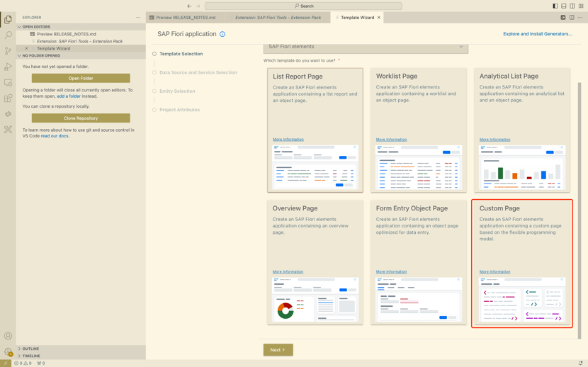Switch to the Template Wizard tab
Viewport: 588px width, 367px height.
[x=356, y=18]
